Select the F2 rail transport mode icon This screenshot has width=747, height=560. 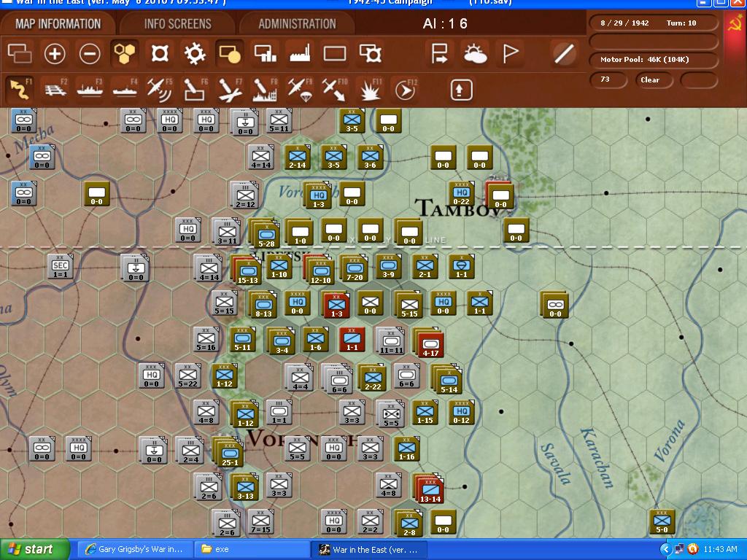click(55, 89)
